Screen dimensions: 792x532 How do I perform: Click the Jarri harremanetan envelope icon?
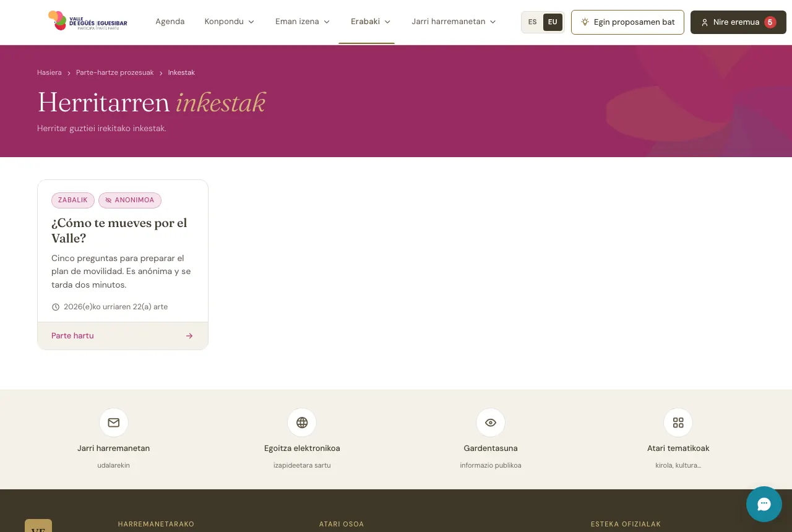coord(114,423)
